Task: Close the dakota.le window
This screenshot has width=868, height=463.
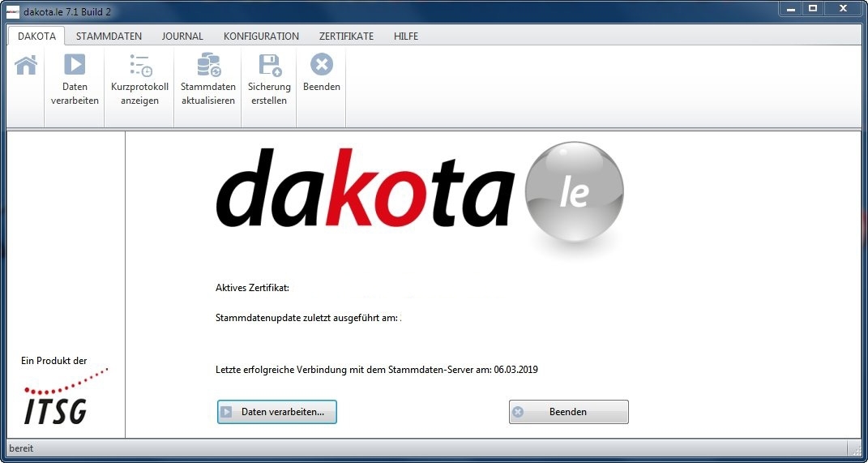Action: pyautogui.click(x=843, y=9)
